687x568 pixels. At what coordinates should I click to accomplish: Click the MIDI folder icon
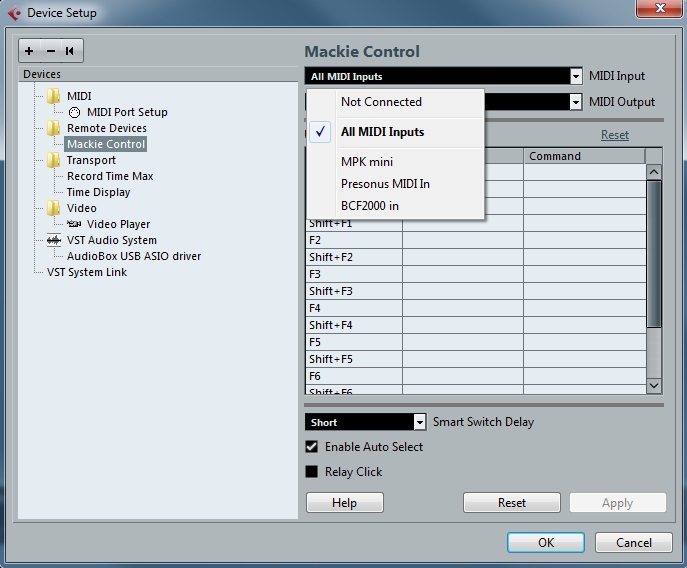tap(53, 96)
